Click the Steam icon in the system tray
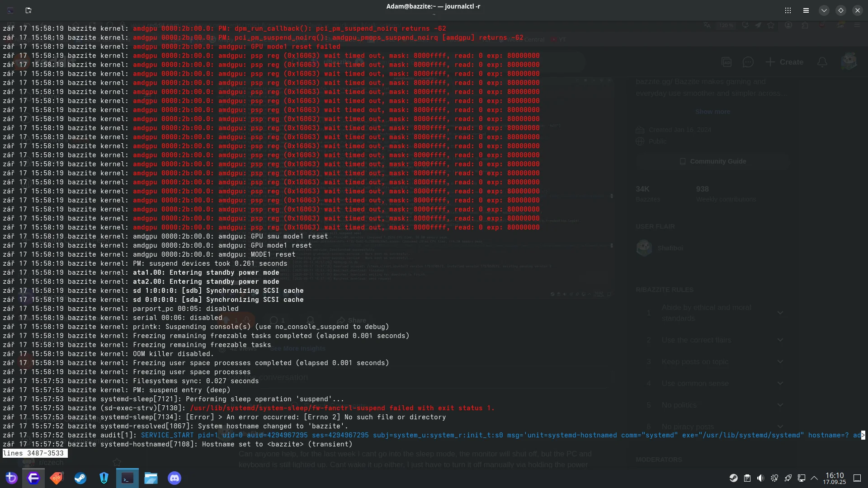Screen dimensions: 868x488 [733, 478]
